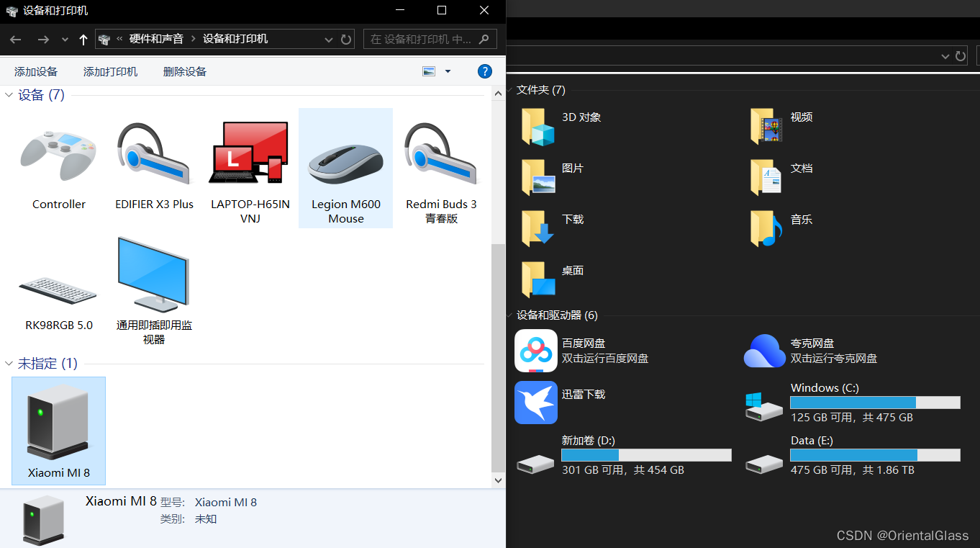The height and width of the screenshot is (548, 980).
Task: Click the Windows (C:) usage bar
Action: [875, 403]
